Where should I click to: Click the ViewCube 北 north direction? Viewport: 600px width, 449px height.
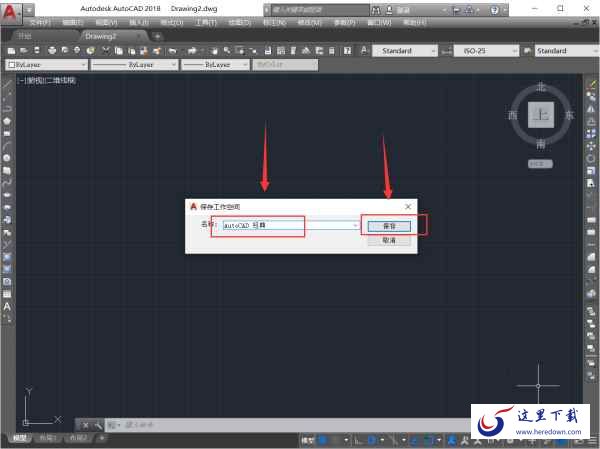[541, 87]
